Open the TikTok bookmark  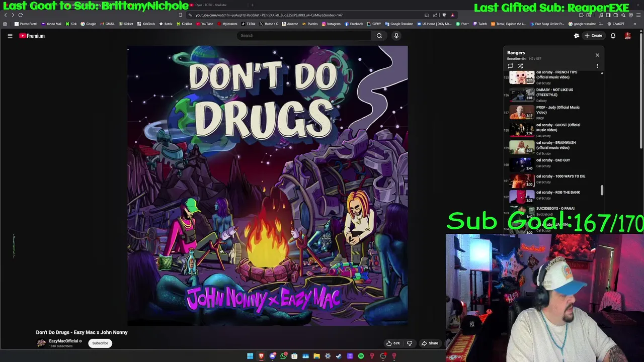coord(248,24)
